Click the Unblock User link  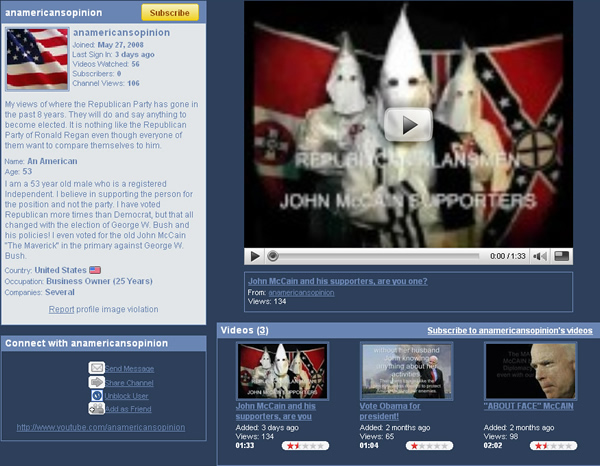pyautogui.click(x=127, y=396)
